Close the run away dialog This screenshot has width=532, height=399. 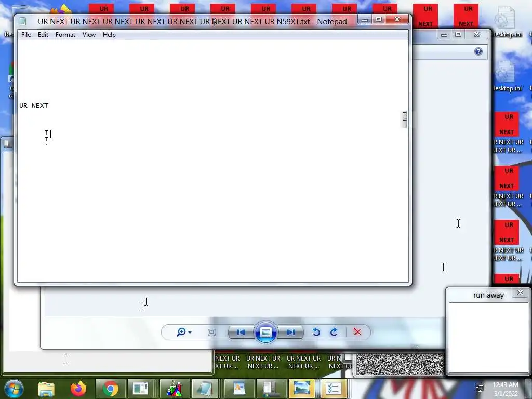pos(520,292)
